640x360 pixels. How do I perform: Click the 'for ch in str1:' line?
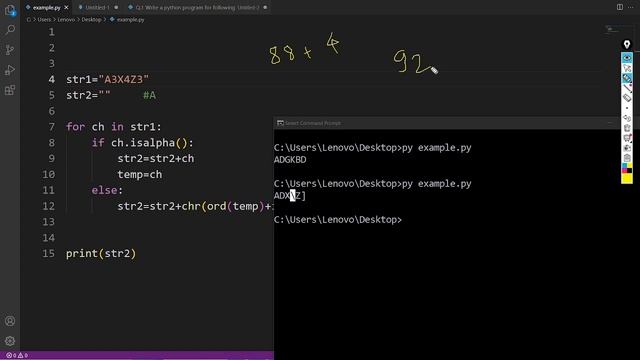click(x=114, y=127)
